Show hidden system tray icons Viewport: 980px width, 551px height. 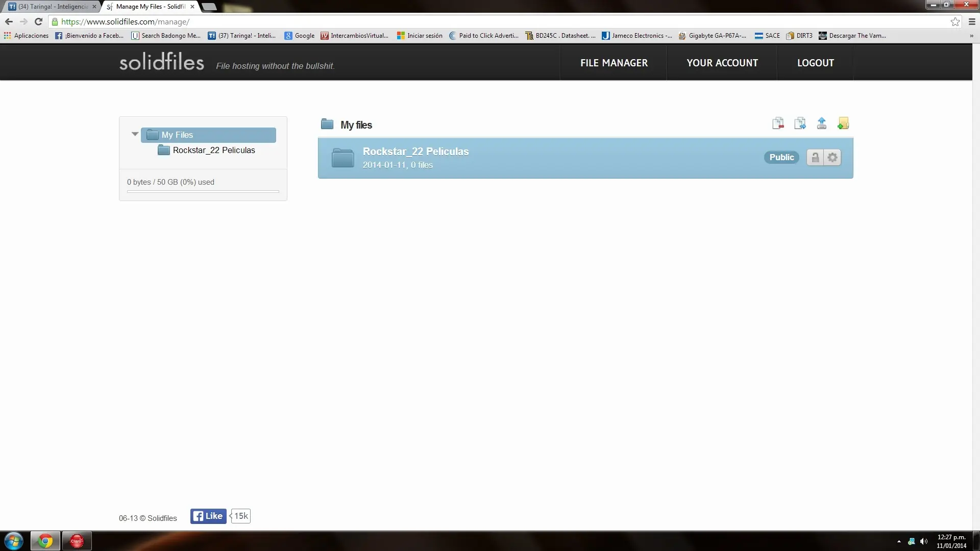[x=899, y=541]
